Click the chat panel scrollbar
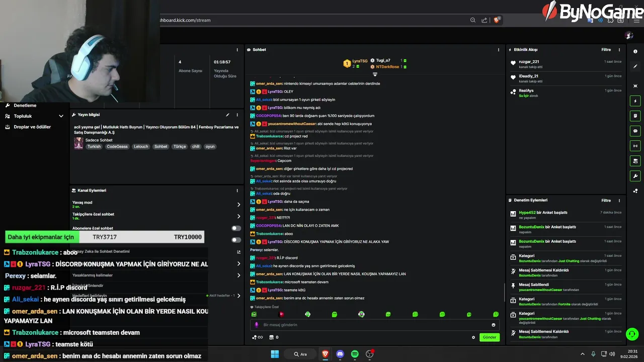The width and height of the screenshot is (644, 362). click(x=505, y=292)
